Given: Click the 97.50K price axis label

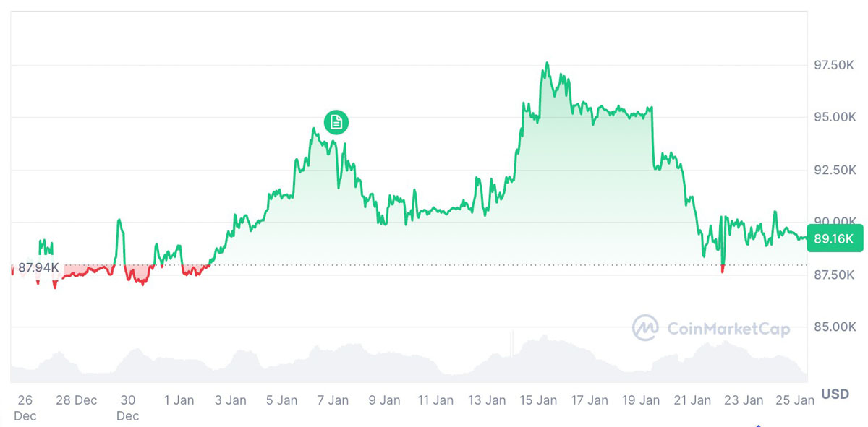Looking at the screenshot, I should coord(835,66).
